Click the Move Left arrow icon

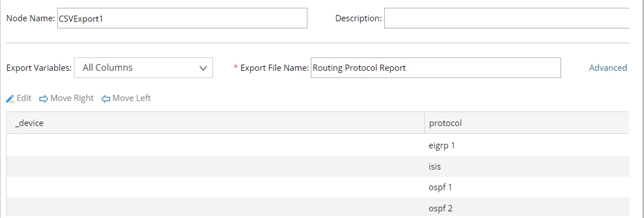pos(106,99)
